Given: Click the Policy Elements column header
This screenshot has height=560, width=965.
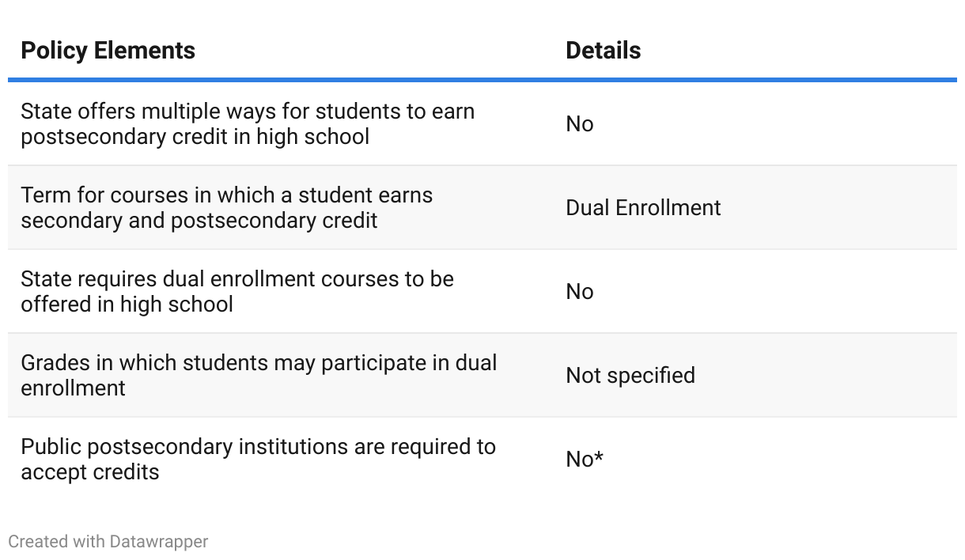Looking at the screenshot, I should (108, 51).
